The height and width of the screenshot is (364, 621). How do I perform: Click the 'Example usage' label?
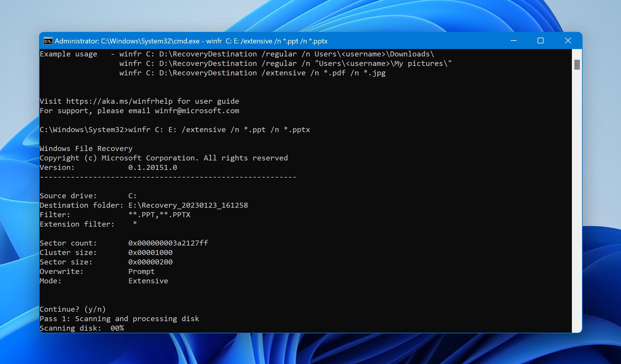coord(68,54)
